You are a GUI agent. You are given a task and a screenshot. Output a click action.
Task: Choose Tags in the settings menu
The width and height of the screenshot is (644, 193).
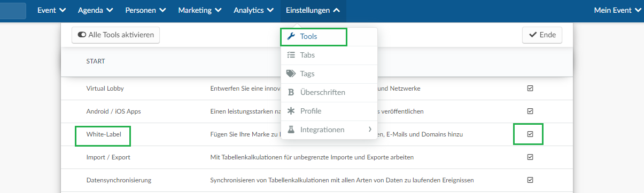coord(329,74)
